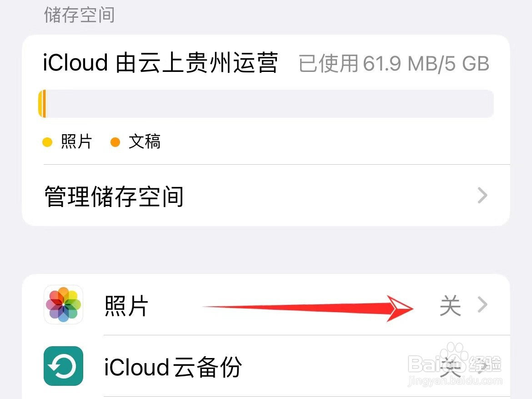
Task: Select the iCloud云备份 row label
Action: tap(173, 367)
